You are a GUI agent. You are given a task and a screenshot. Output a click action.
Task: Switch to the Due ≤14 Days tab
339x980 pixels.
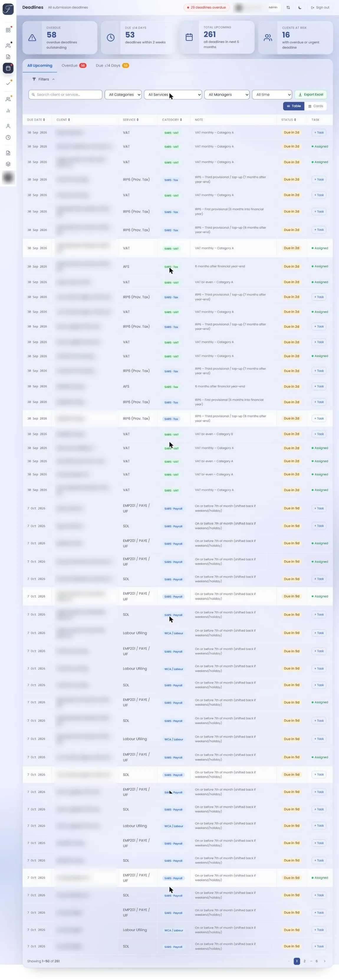pyautogui.click(x=112, y=65)
